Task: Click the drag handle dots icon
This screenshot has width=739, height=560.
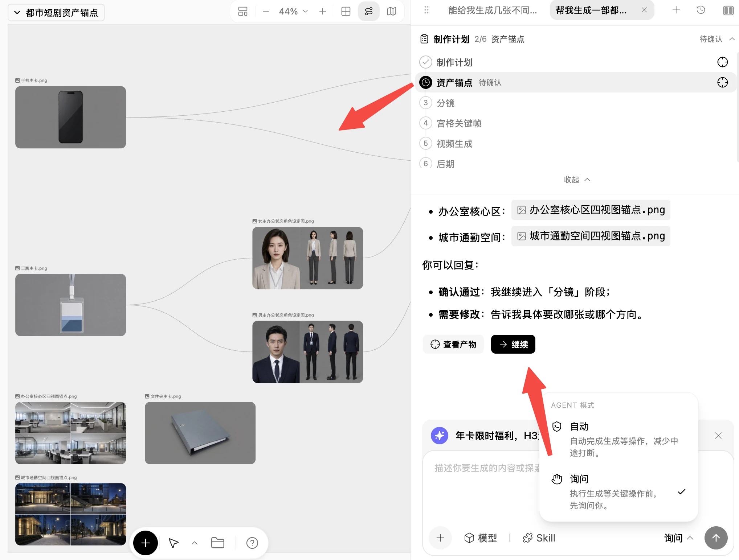Action: (426, 10)
